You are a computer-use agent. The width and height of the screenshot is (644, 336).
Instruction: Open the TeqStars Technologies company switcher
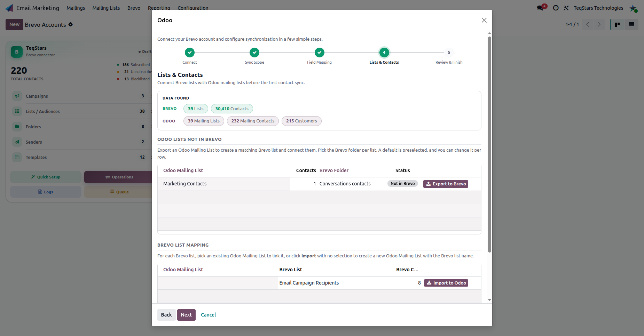point(598,8)
